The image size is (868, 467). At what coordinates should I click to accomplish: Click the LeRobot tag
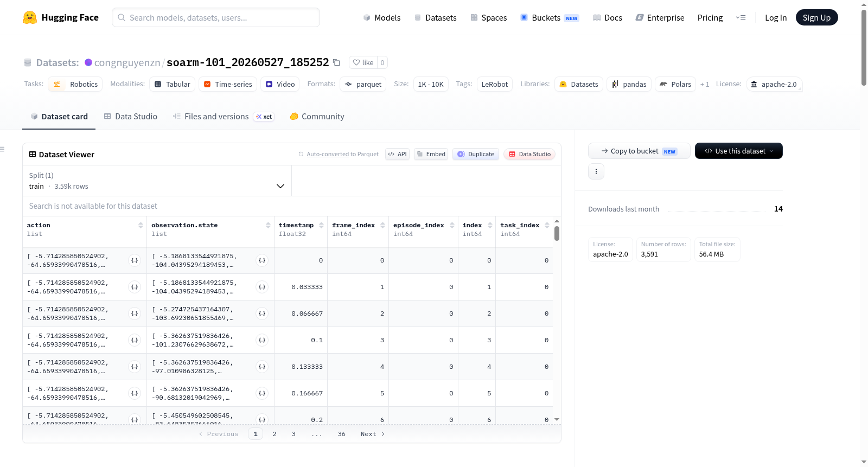(x=495, y=84)
